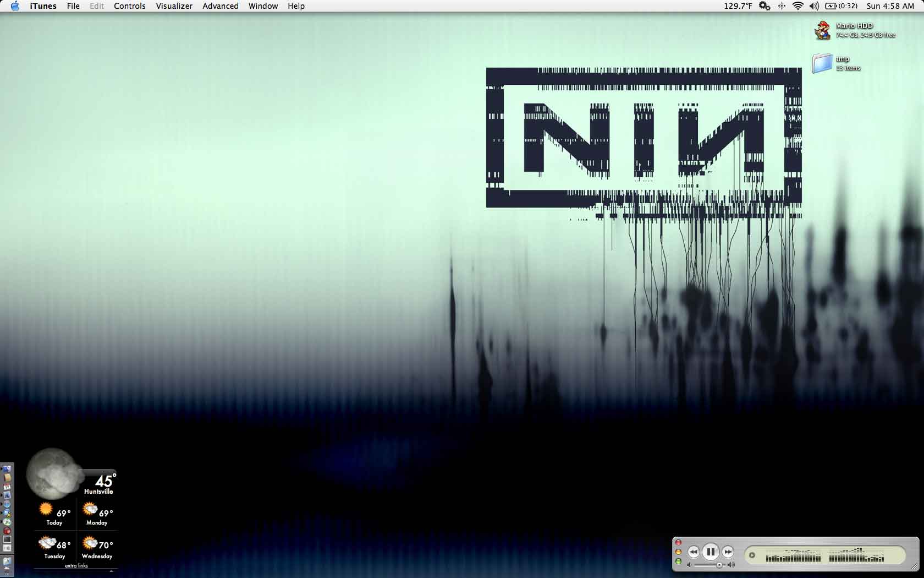Click the Wednesday forecast label
Screen dimensions: 924x578
pos(97,557)
